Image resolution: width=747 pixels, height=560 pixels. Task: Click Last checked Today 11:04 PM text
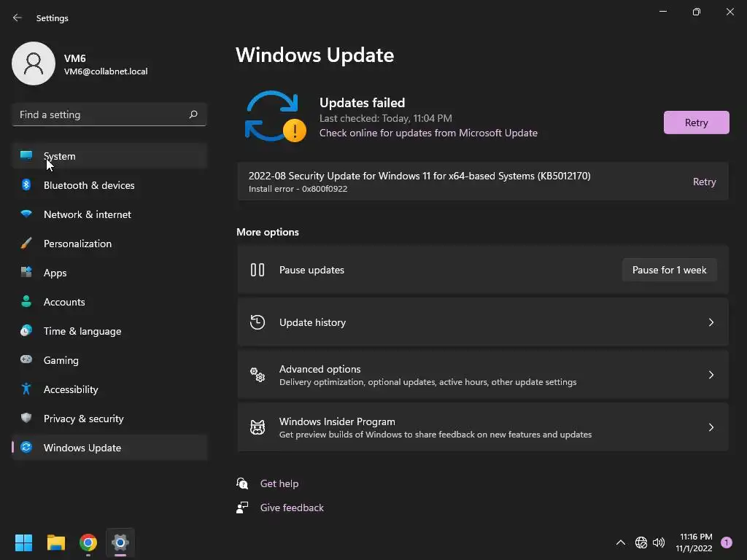point(385,118)
